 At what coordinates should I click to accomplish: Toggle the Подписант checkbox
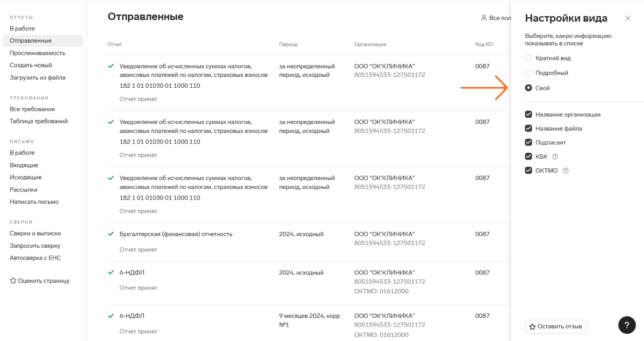(528, 142)
